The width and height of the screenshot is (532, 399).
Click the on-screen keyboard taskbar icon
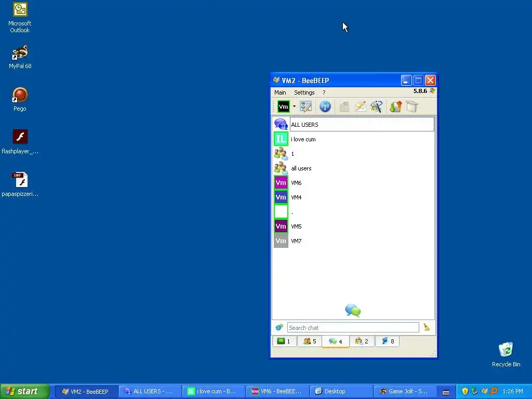point(446,392)
